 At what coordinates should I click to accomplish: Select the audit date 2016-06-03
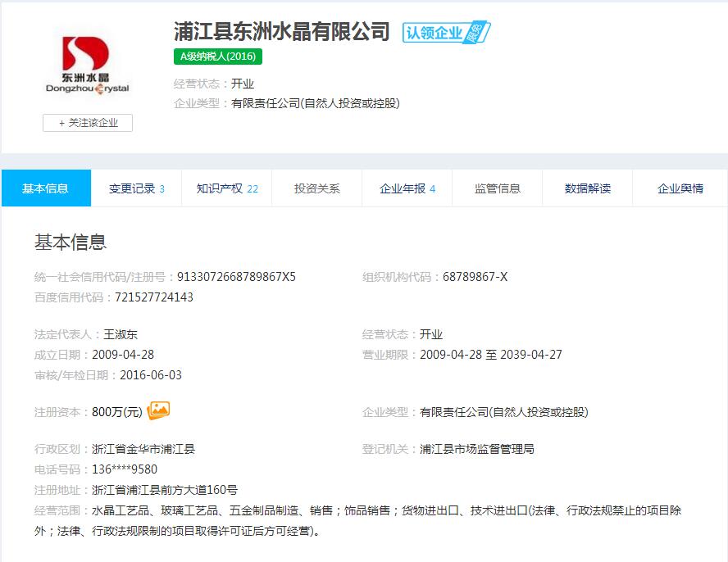(x=151, y=375)
